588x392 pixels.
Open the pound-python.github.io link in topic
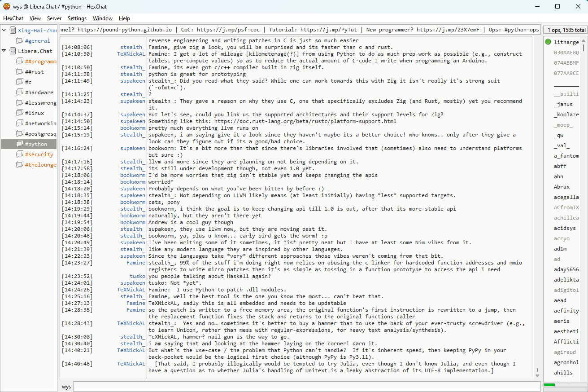coord(124,30)
